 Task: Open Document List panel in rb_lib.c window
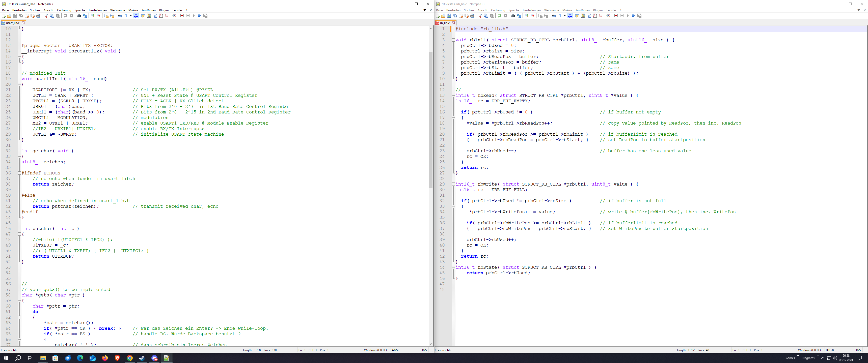pos(589,16)
